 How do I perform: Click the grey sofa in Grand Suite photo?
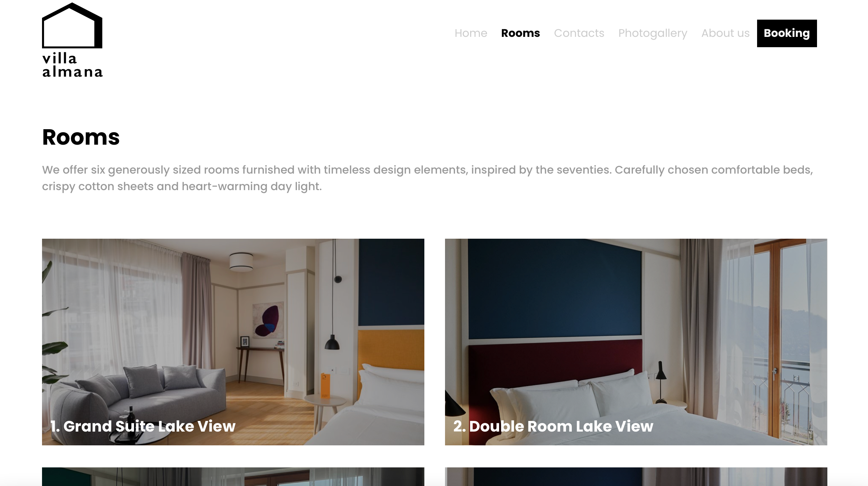(x=138, y=393)
